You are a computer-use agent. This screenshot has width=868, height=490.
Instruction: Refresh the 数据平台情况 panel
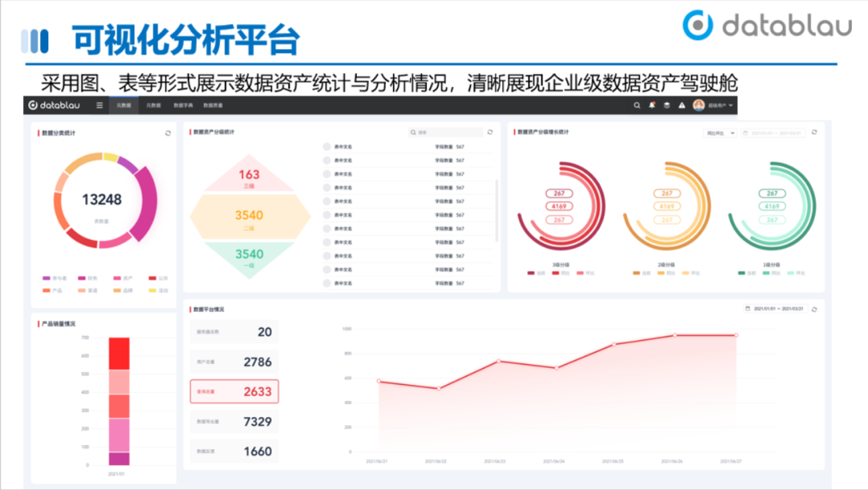[x=814, y=309]
